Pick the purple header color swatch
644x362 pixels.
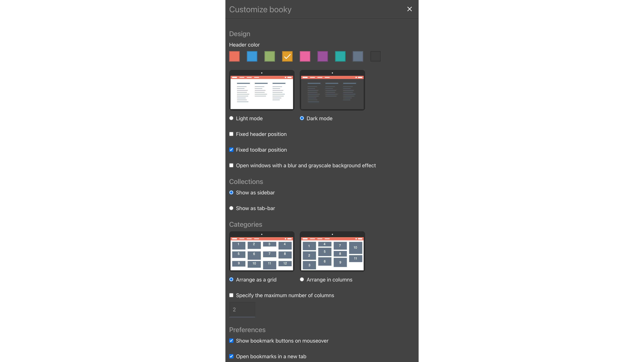click(x=322, y=56)
